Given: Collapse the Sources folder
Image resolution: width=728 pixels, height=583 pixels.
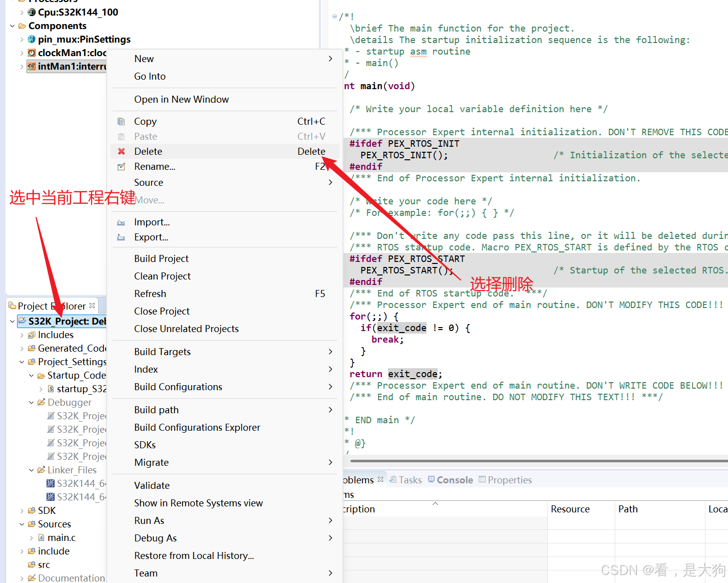Looking at the screenshot, I should [22, 524].
